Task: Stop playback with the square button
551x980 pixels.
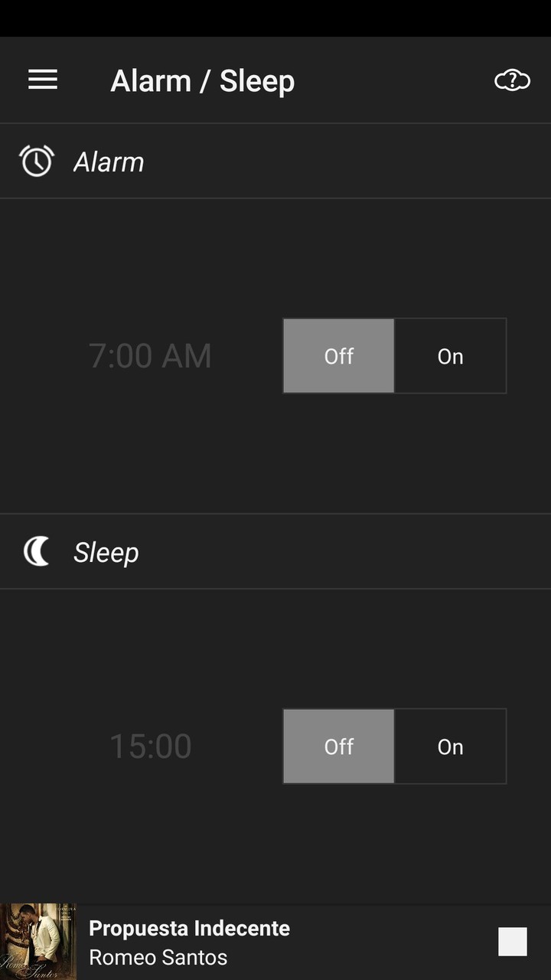Action: [512, 942]
